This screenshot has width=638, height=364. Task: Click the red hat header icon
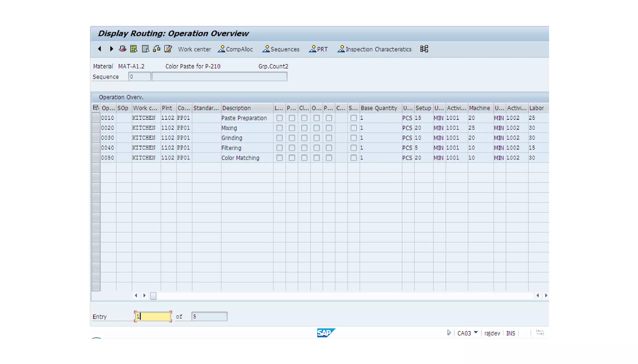tap(122, 49)
